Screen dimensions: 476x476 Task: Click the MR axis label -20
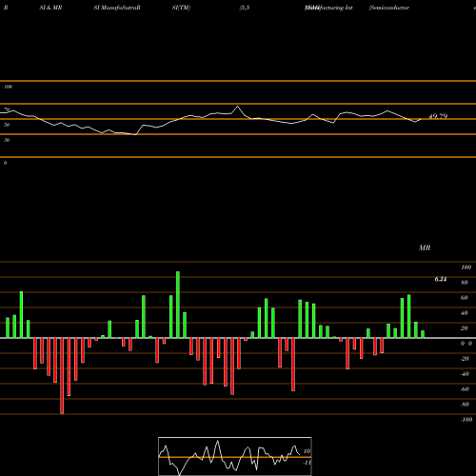tap(465, 359)
